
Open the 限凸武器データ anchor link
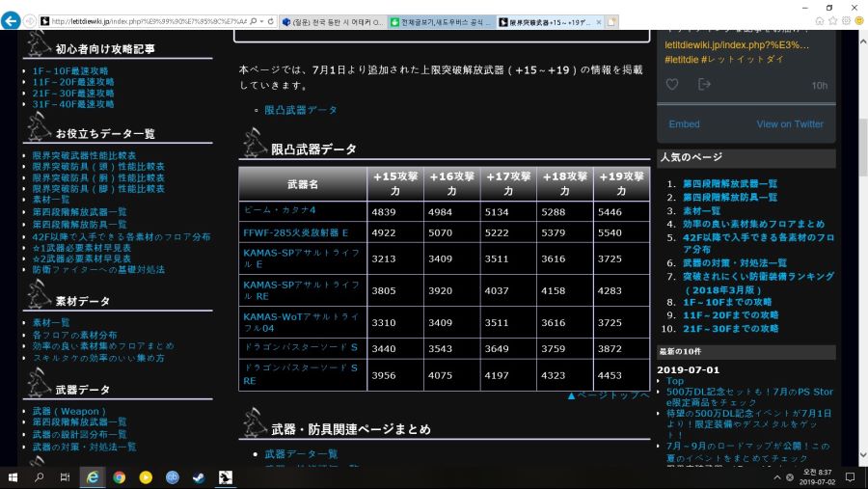[x=300, y=110]
